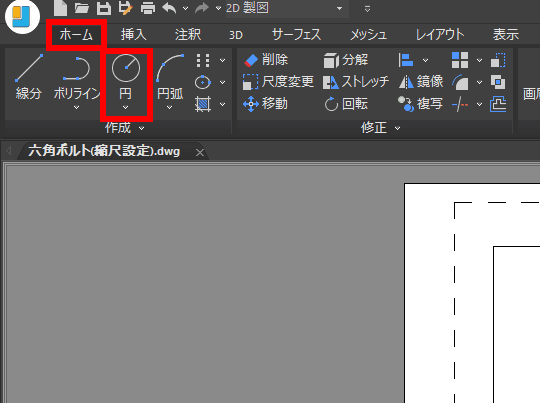Switch to the 注釈 ribbon tab
540x403 pixels.
coord(188,34)
